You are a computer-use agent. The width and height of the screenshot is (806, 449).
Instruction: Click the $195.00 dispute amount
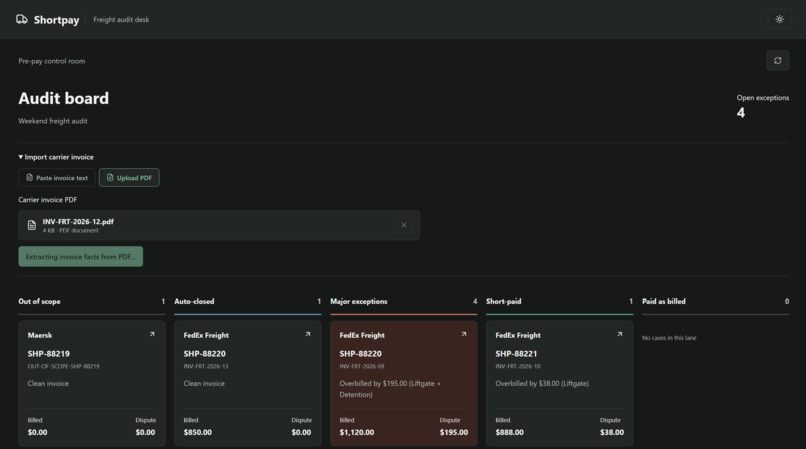[x=454, y=433]
